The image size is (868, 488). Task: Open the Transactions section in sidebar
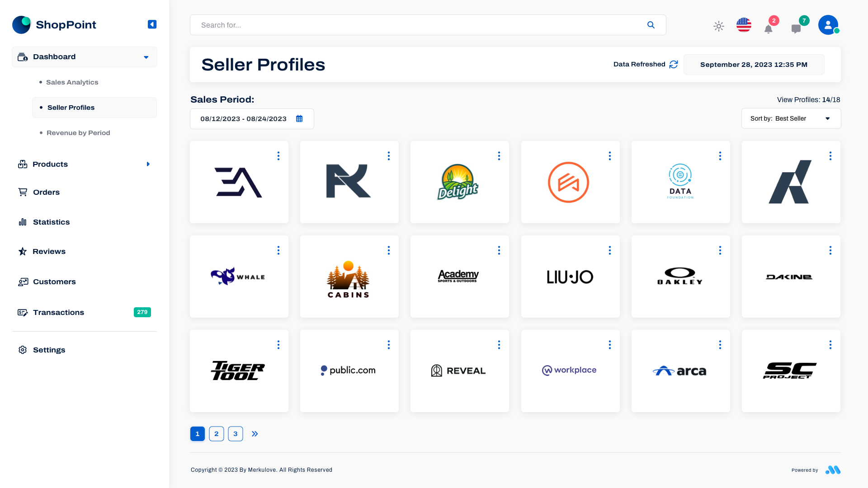[58, 312]
